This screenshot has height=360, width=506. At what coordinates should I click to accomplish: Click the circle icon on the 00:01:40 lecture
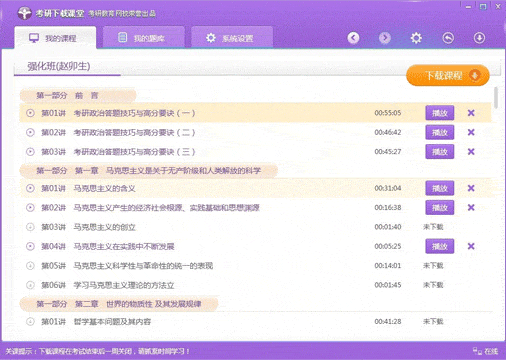30,227
